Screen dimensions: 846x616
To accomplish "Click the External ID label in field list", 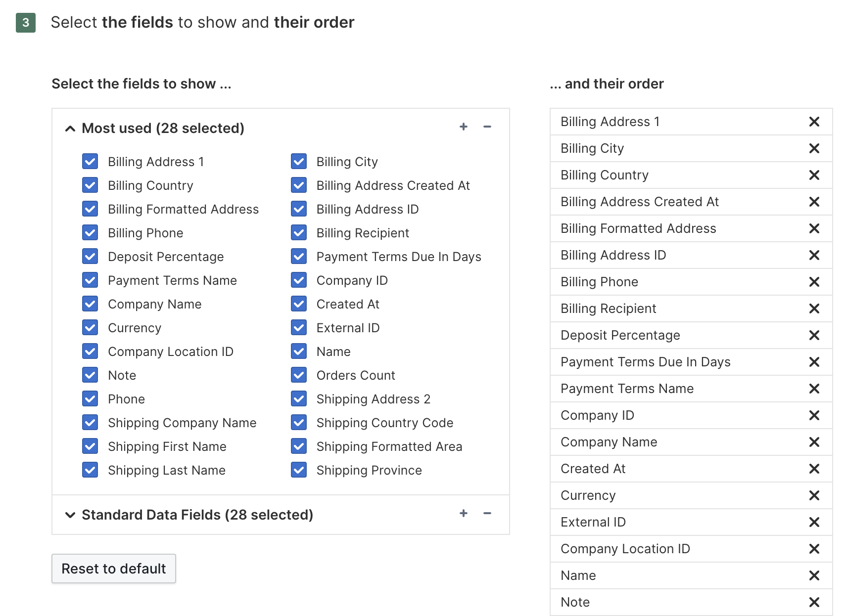I will coord(348,328).
